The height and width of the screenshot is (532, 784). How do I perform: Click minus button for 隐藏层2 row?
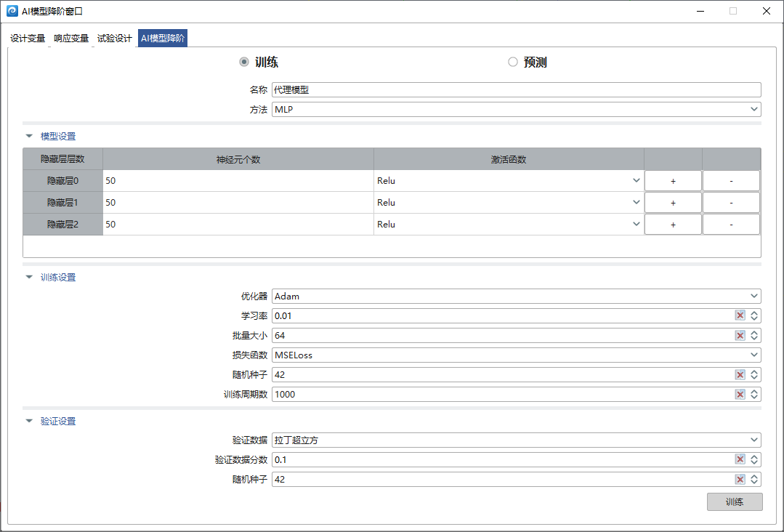(x=731, y=225)
